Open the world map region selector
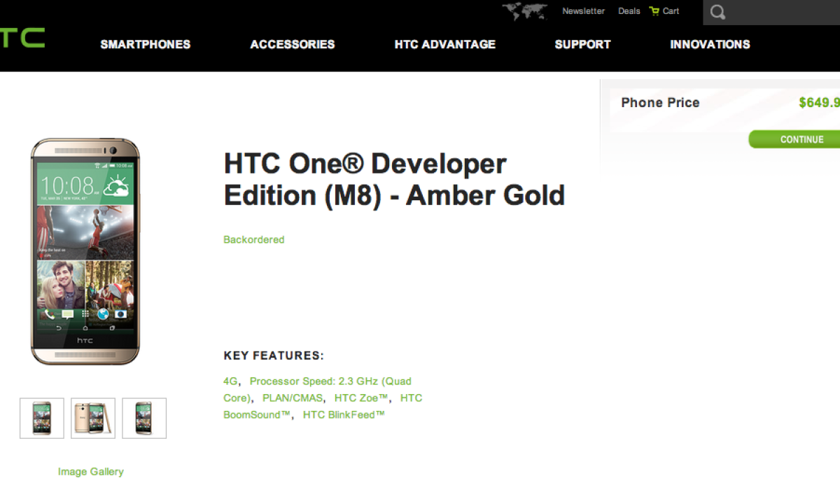This screenshot has height=504, width=840. point(525,12)
